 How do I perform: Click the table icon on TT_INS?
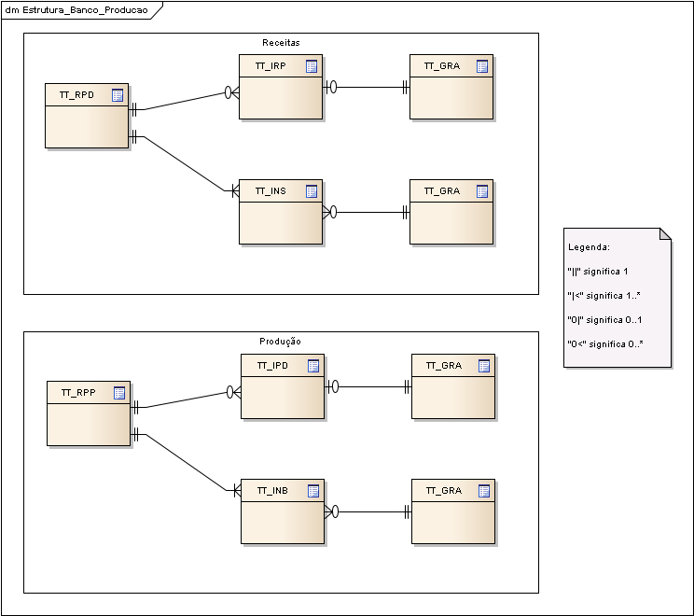[x=312, y=191]
